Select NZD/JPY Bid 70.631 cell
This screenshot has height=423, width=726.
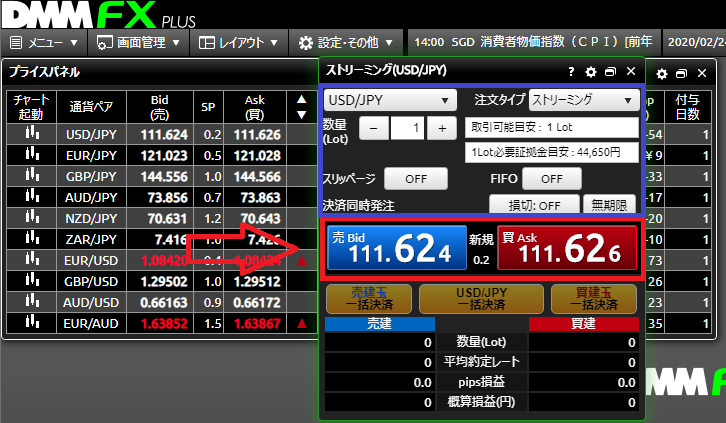click(x=160, y=218)
